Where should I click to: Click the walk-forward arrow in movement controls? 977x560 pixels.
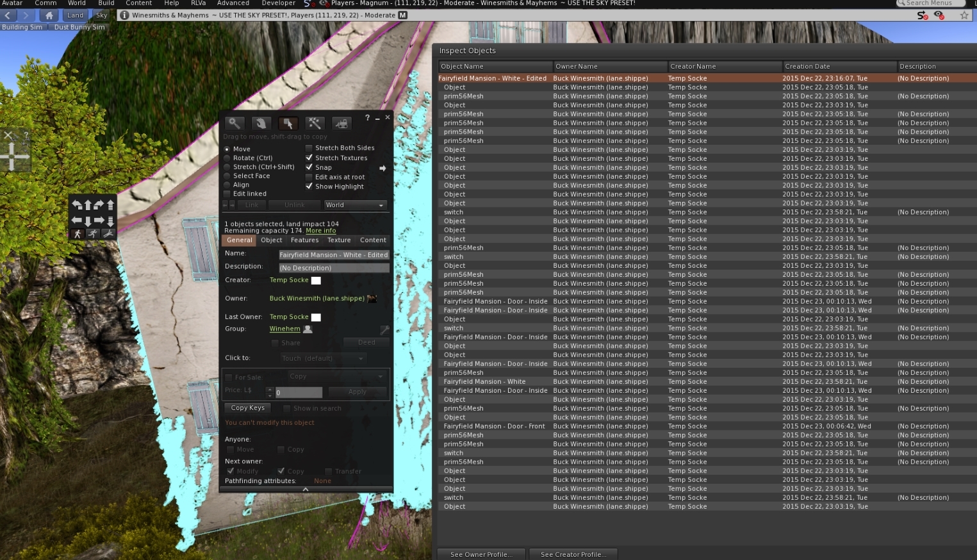tap(88, 205)
